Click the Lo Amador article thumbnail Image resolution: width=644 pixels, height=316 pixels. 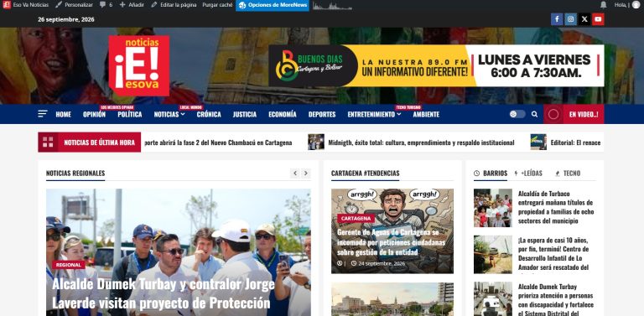[493, 255]
